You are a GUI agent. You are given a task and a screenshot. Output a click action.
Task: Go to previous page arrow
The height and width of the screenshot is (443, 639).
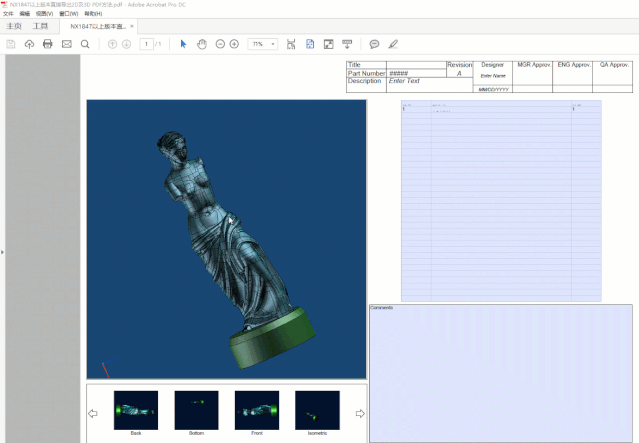click(112, 44)
